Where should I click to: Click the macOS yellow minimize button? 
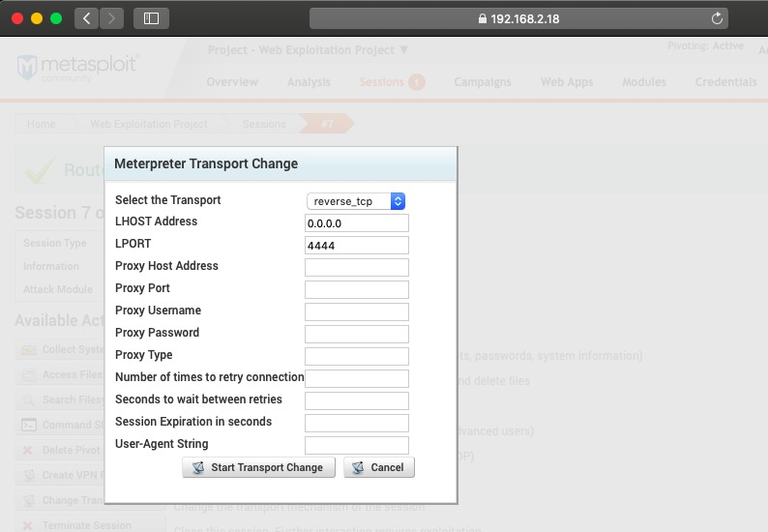pyautogui.click(x=37, y=18)
